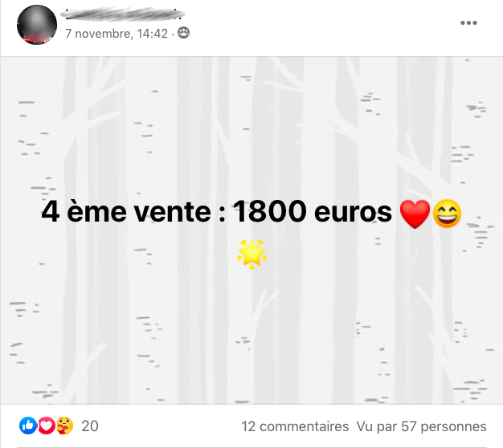The image size is (503, 448).
Task: Click the number 57 in views counter
Action: [409, 426]
